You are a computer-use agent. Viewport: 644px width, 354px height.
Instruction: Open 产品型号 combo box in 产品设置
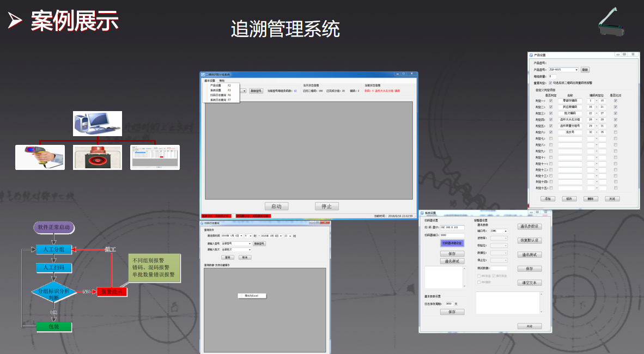pyautogui.click(x=563, y=69)
